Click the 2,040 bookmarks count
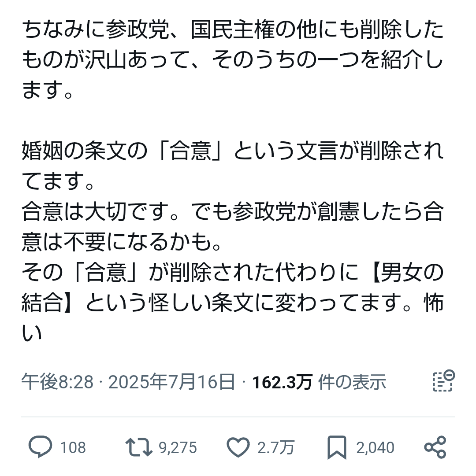Viewport: 476px width, 476px height. point(375,447)
